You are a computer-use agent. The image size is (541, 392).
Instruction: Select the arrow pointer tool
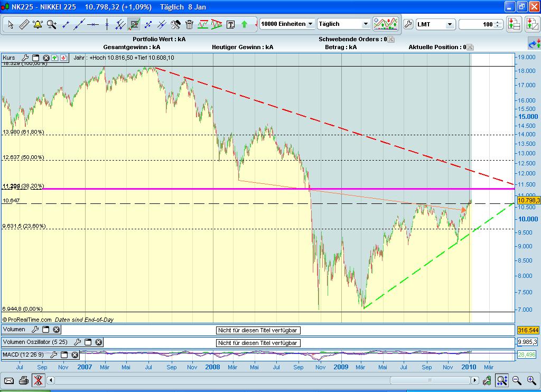(x=11, y=24)
